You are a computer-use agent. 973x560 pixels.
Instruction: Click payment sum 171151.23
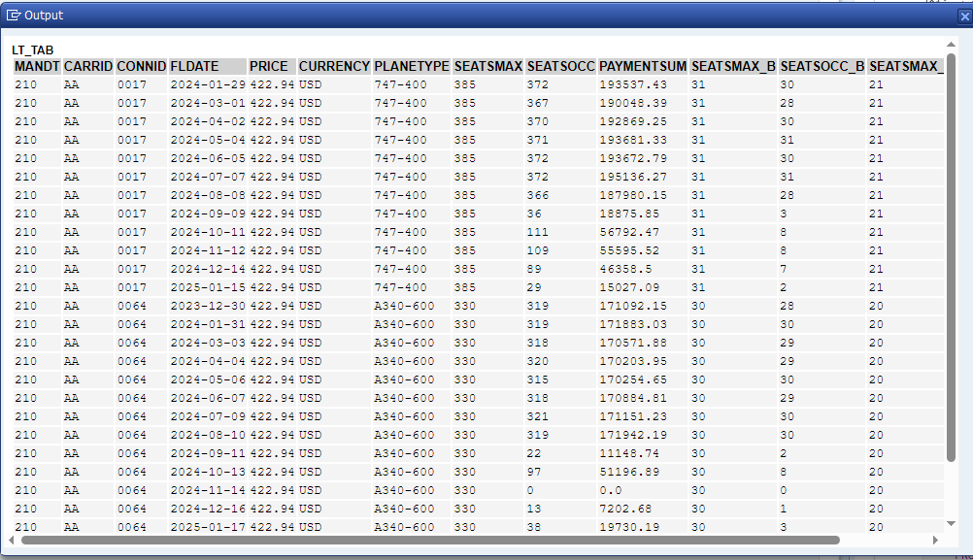click(x=633, y=416)
